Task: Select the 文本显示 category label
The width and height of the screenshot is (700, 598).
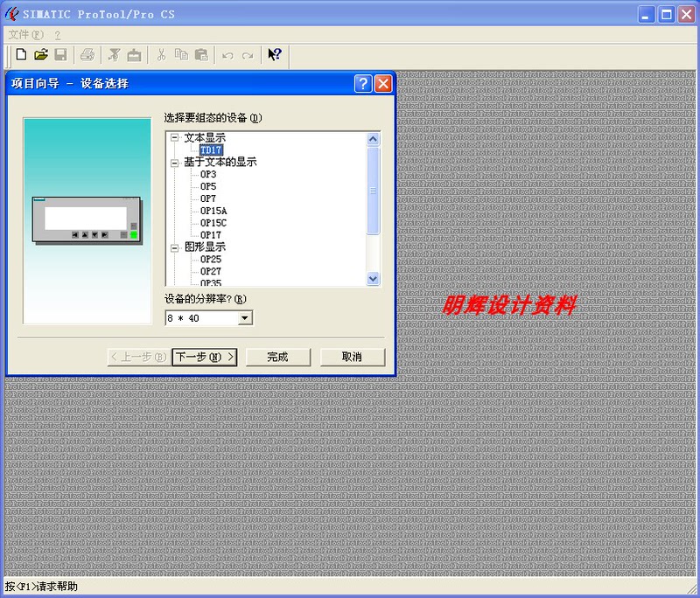Action: pyautogui.click(x=205, y=138)
